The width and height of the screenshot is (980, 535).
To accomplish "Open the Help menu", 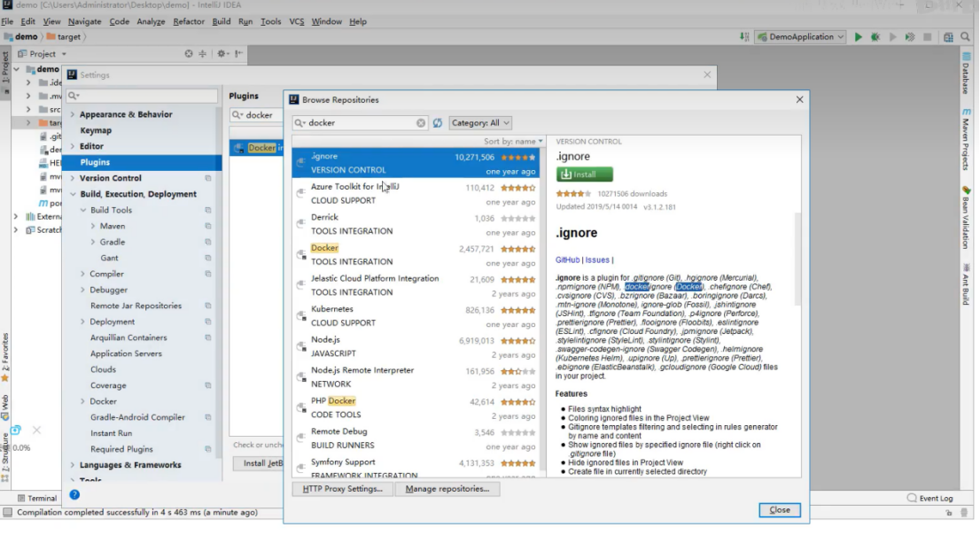I will (358, 21).
